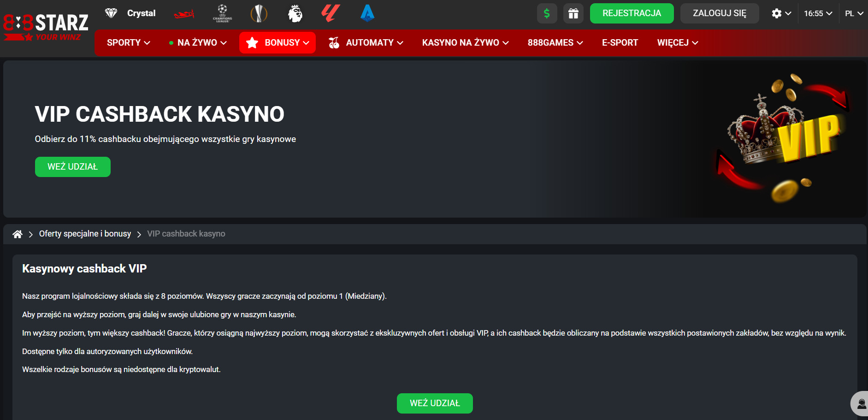Open the Champions League icon

tap(222, 13)
